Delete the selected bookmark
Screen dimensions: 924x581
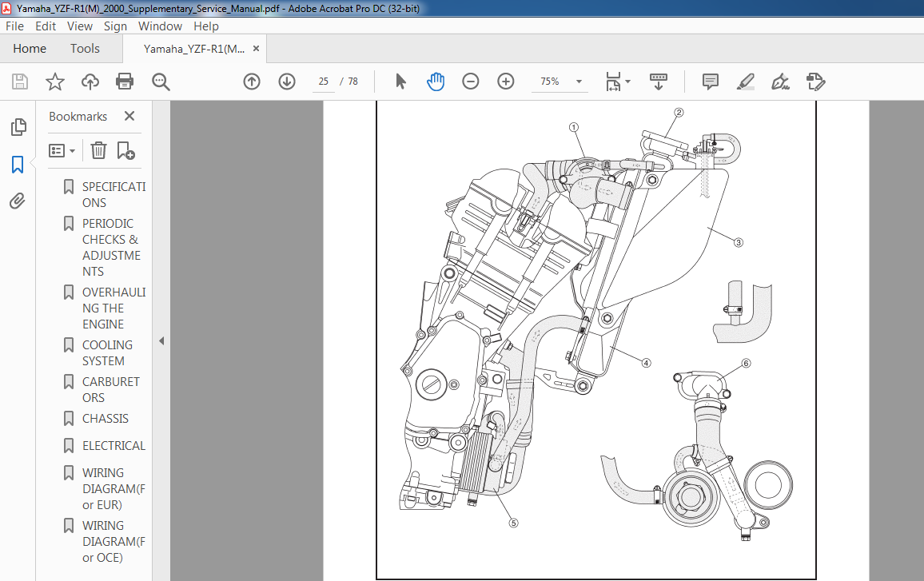(x=98, y=151)
